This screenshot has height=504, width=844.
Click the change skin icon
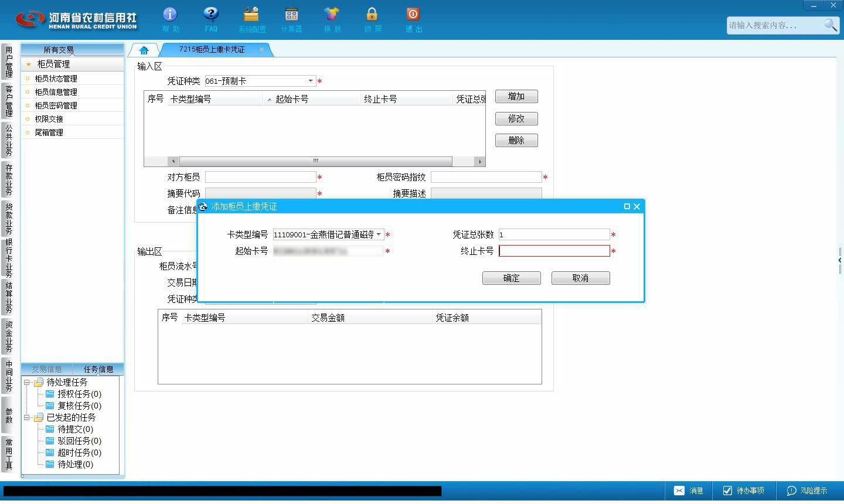(332, 19)
